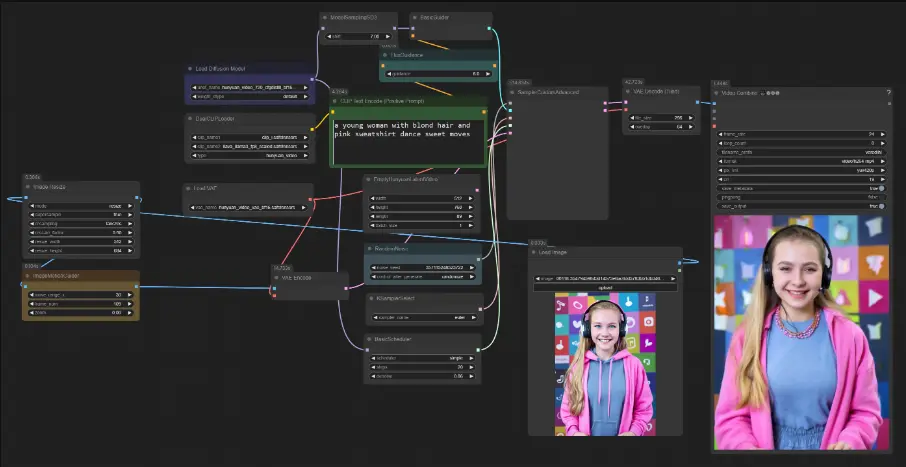
Task: Open the type dropdown in DualCLIPLoader
Action: (x=250, y=155)
